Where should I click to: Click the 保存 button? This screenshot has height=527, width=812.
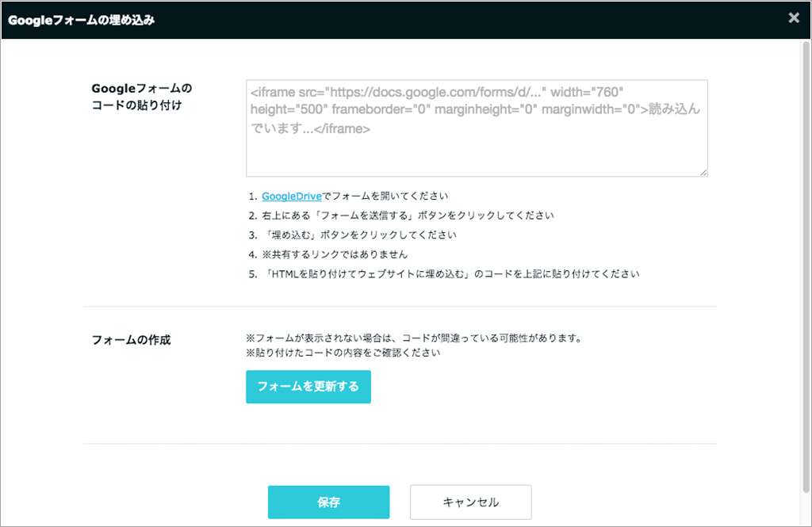point(328,502)
